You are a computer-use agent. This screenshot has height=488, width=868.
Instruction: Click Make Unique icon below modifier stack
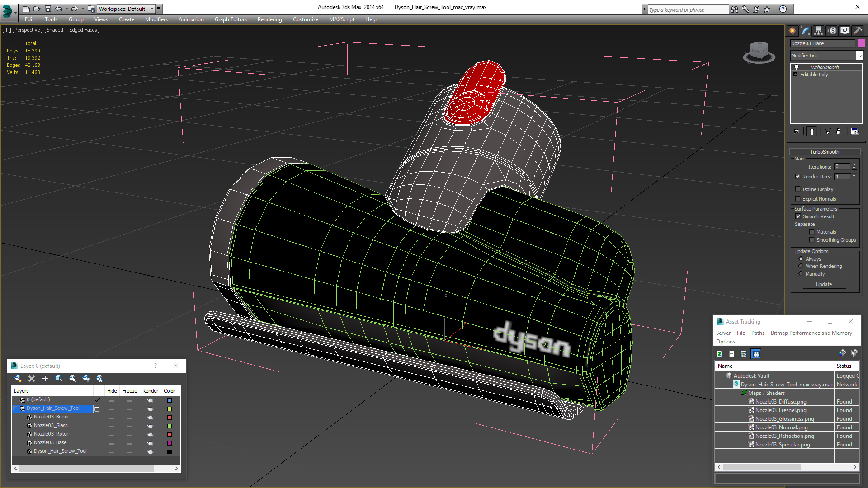coord(827,131)
